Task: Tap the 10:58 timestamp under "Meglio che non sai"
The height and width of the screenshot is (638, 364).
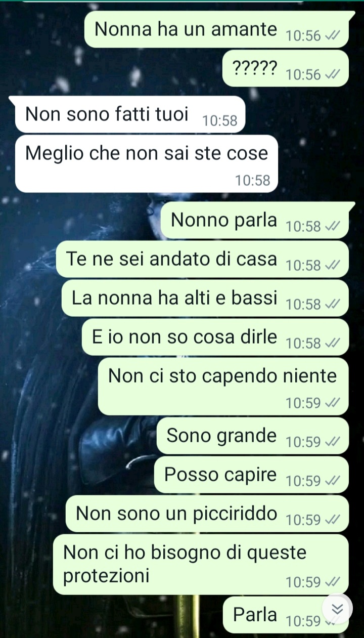Action: (x=253, y=180)
